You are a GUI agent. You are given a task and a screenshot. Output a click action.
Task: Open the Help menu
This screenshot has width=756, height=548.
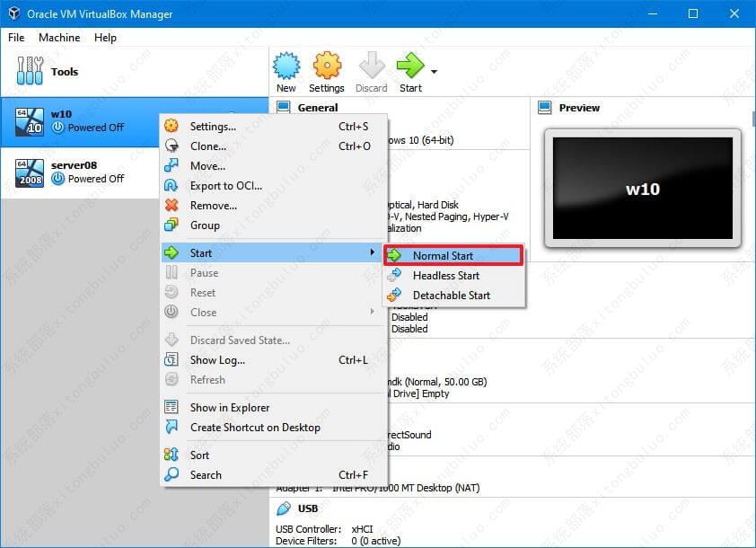tap(105, 38)
